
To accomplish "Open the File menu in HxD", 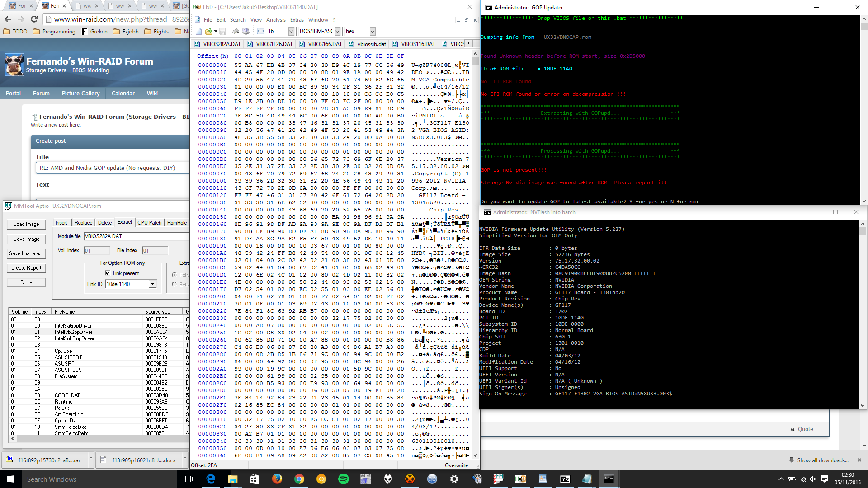I will click(x=208, y=20).
